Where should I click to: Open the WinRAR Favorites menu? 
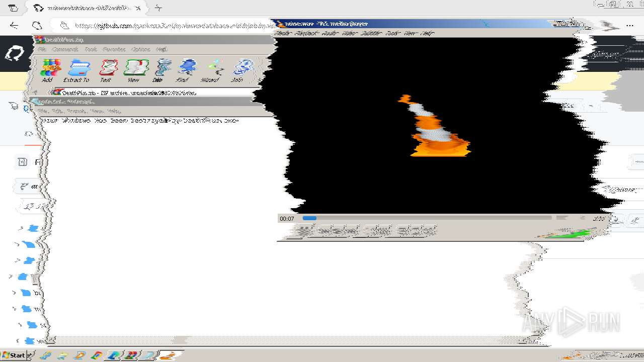click(114, 49)
